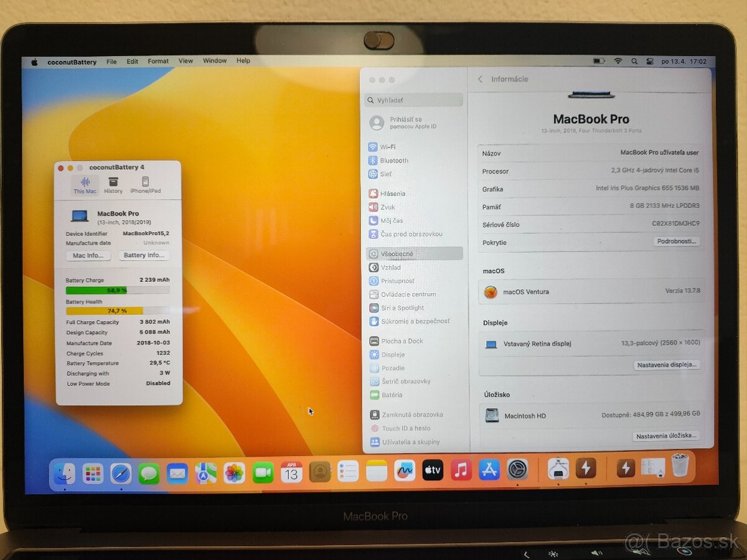This screenshot has height=560, width=747.
Task: Open Nastavenia displeja in the Displeje section
Action: 667,365
